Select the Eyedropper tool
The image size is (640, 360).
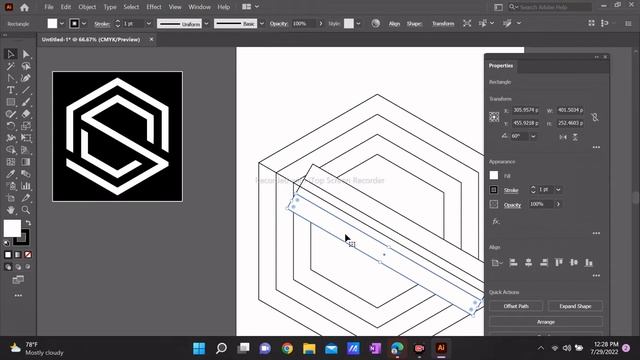coord(11,174)
